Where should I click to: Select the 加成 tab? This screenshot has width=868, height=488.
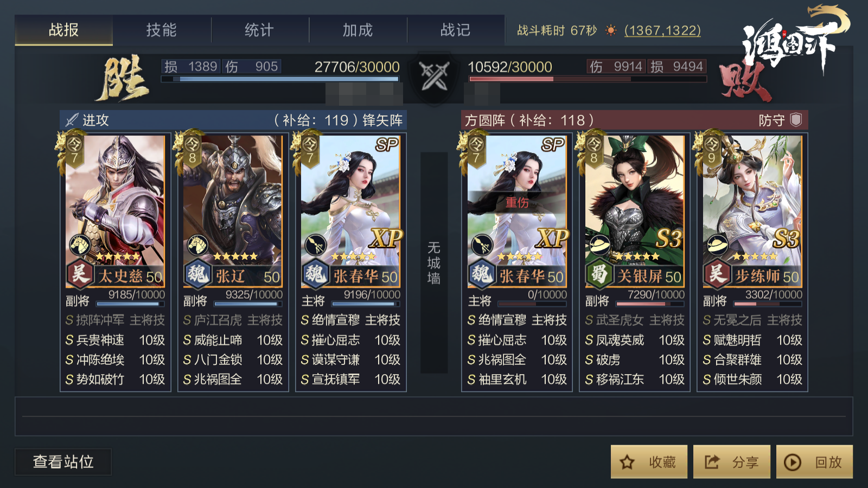coord(358,30)
